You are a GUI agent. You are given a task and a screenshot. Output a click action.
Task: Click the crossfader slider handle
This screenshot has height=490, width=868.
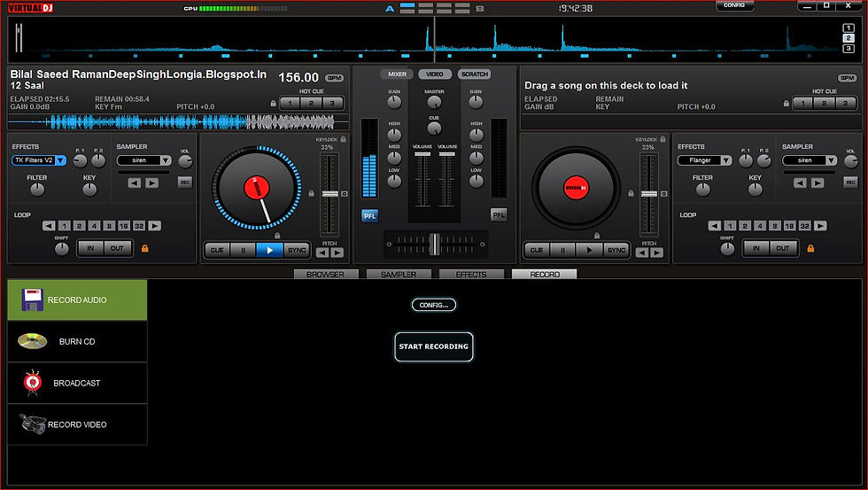435,245
